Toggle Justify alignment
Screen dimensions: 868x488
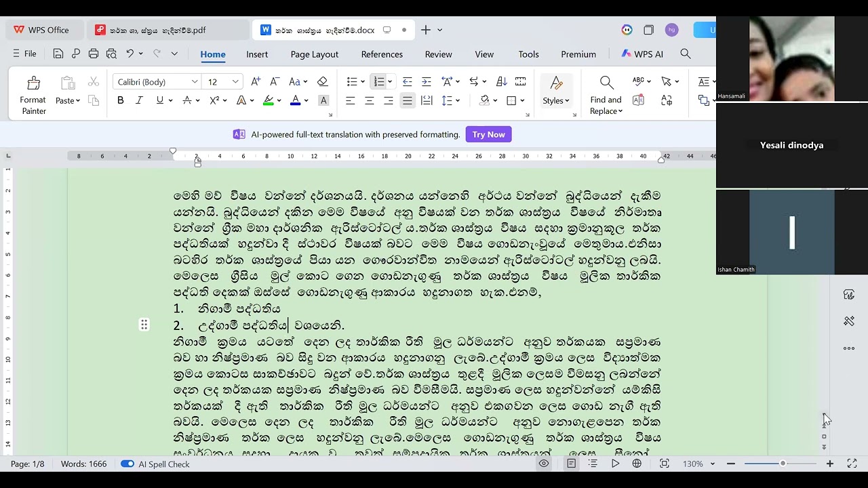[x=408, y=100]
